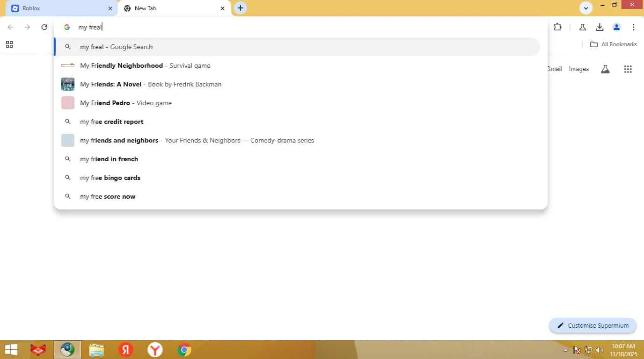Show hidden system tray icons

click(565, 350)
